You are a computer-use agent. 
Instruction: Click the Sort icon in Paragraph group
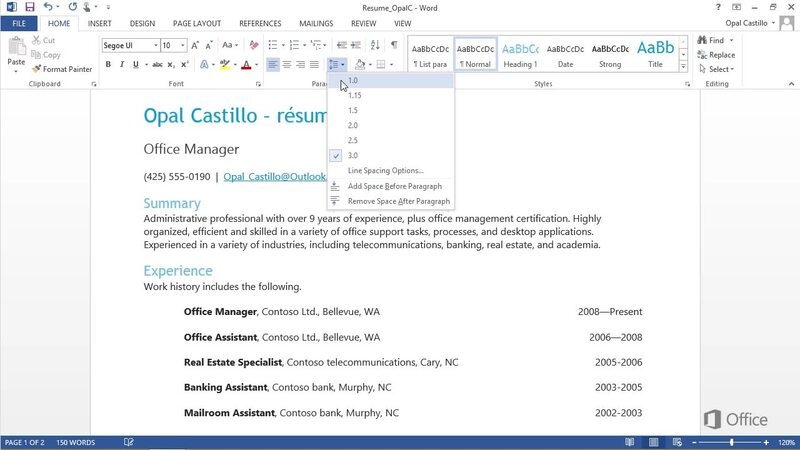375,45
